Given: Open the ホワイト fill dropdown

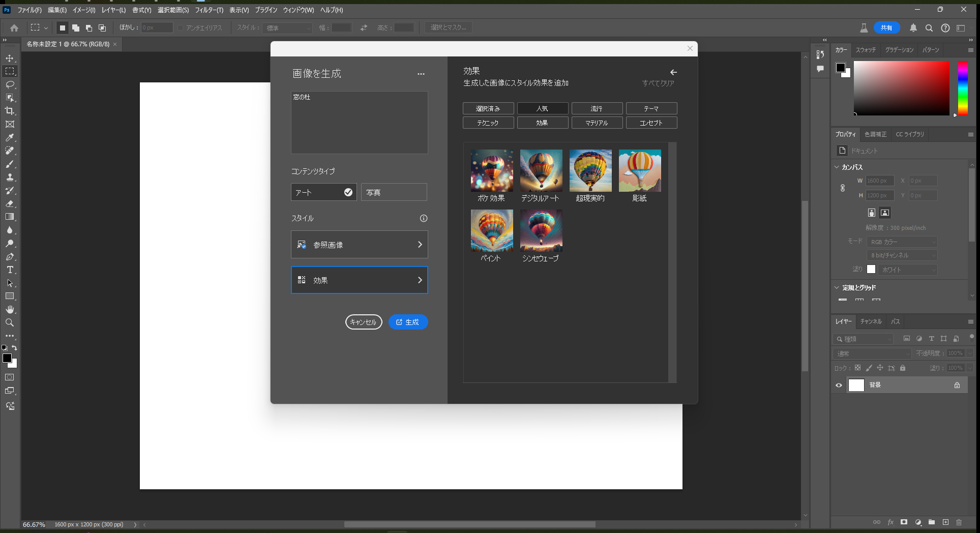Looking at the screenshot, I should pyautogui.click(x=908, y=270).
